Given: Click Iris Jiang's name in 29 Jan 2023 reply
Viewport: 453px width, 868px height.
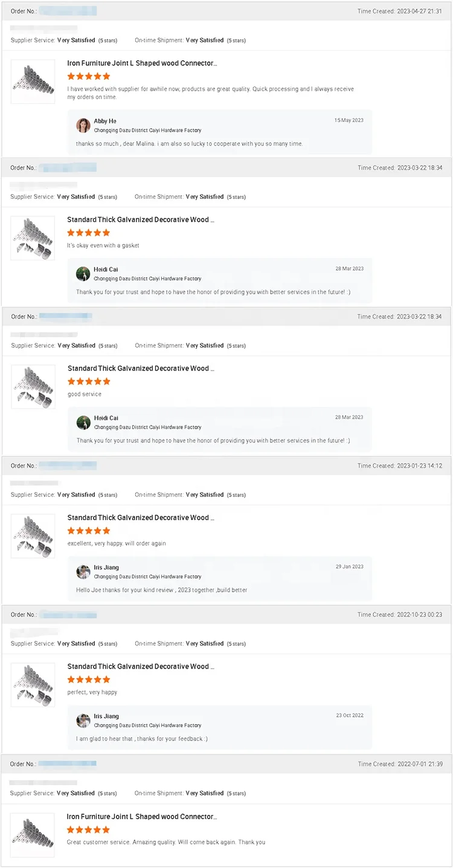Looking at the screenshot, I should pos(106,568).
